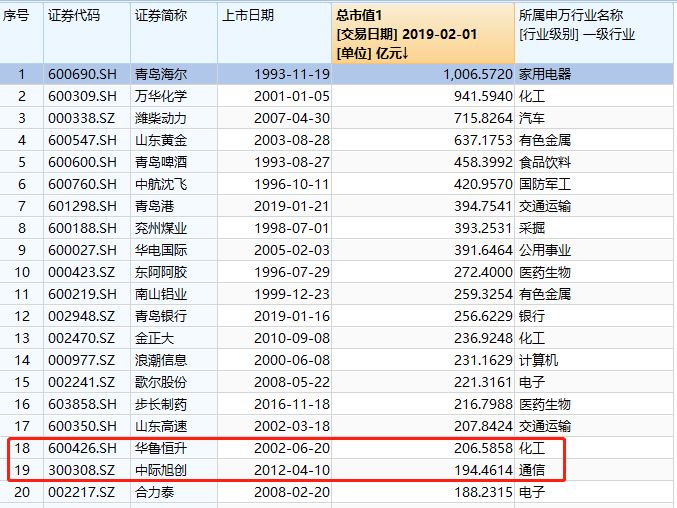Select the 歌尔股份 name cell

click(174, 382)
